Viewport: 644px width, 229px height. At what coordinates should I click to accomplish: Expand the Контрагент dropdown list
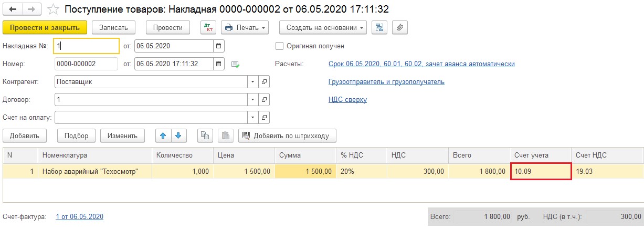(252, 81)
